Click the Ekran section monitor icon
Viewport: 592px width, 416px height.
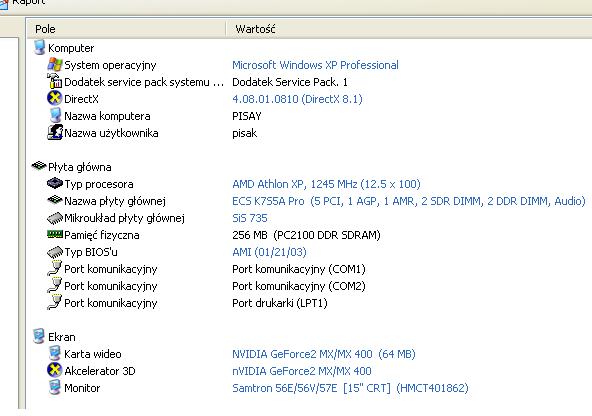coord(39,336)
